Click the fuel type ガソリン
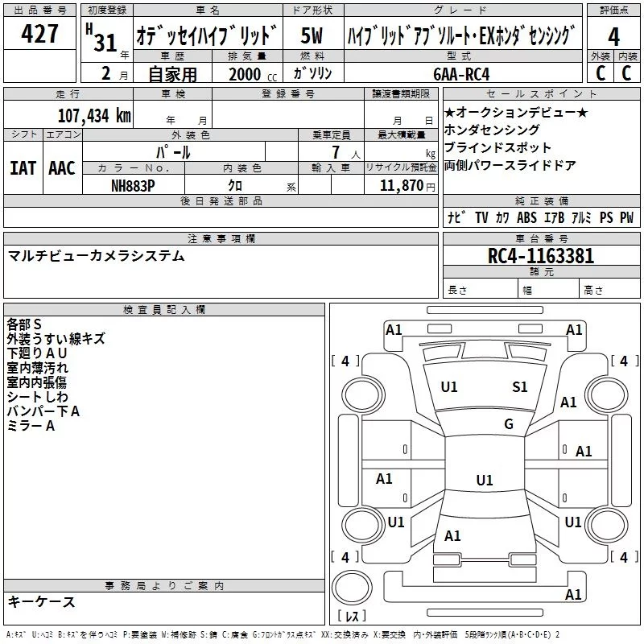Viewport: 644px width, 644px height. pyautogui.click(x=312, y=73)
